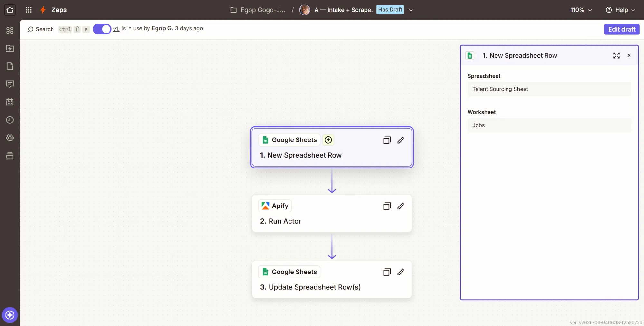Click the Talent Sourcing Sheet spreadsheet field

point(549,89)
